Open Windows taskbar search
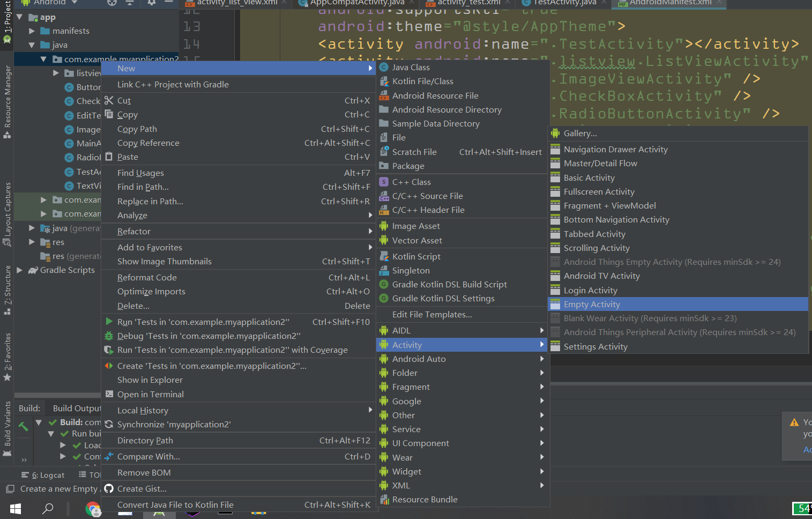Viewport: 812px width, 519px height. pyautogui.click(x=48, y=508)
